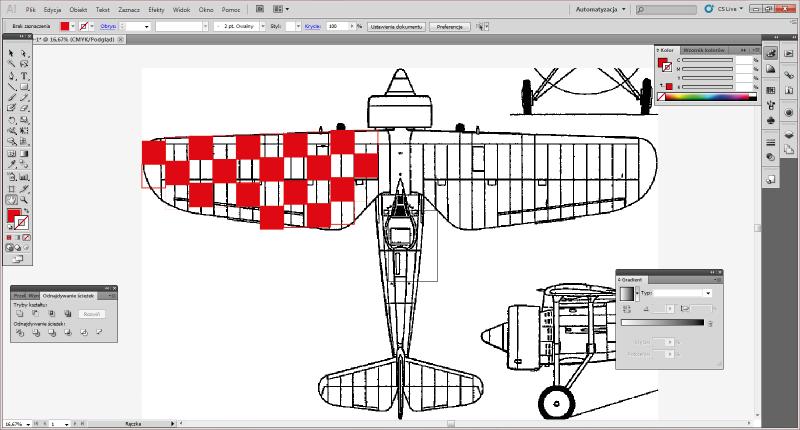Click the Krycie opacity input field
The image size is (800, 430).
[338, 26]
